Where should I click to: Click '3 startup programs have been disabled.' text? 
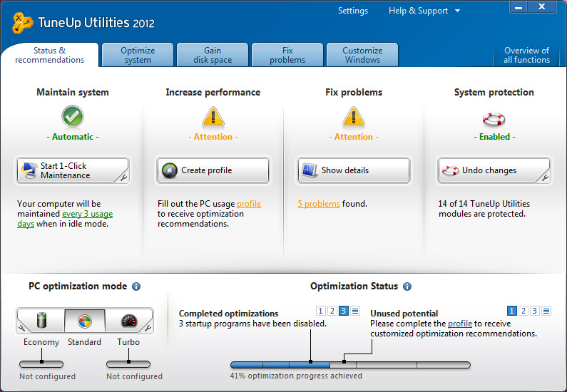(252, 324)
